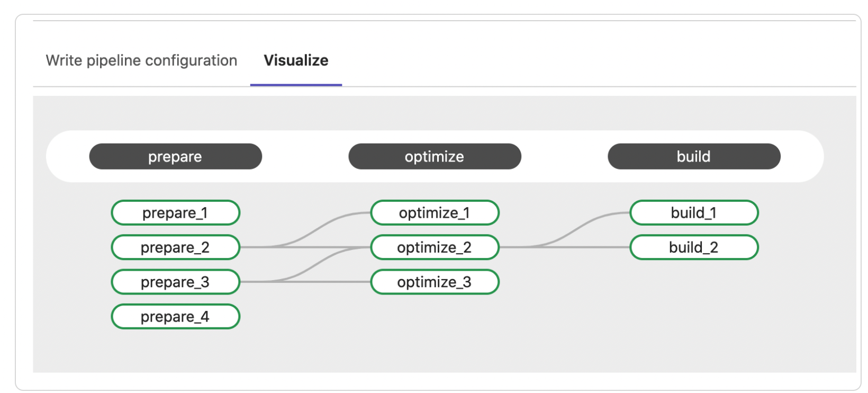Open the optimize_3 job node
Screen dimensions: 868x393
pyautogui.click(x=435, y=282)
